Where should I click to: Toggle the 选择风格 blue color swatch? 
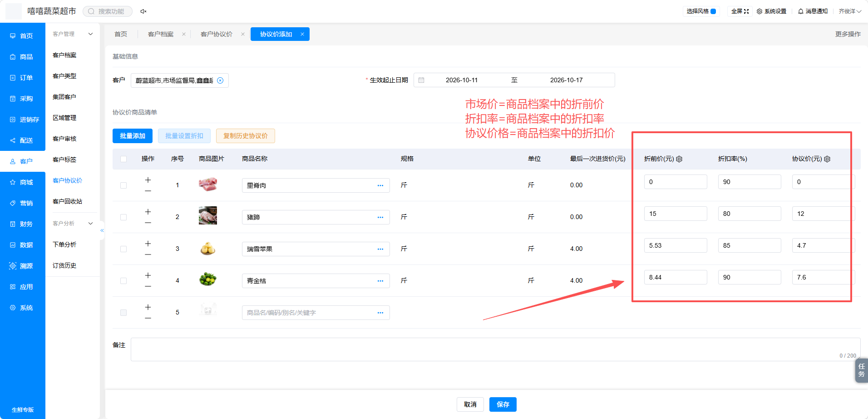(x=713, y=11)
